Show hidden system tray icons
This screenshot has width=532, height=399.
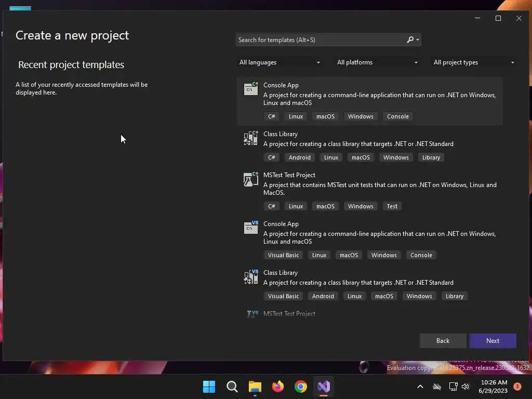420,387
